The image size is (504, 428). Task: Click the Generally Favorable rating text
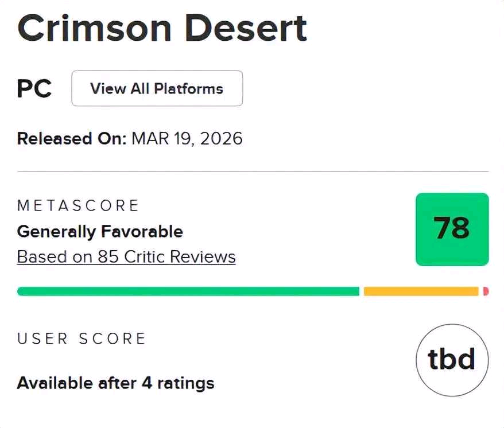point(100,231)
